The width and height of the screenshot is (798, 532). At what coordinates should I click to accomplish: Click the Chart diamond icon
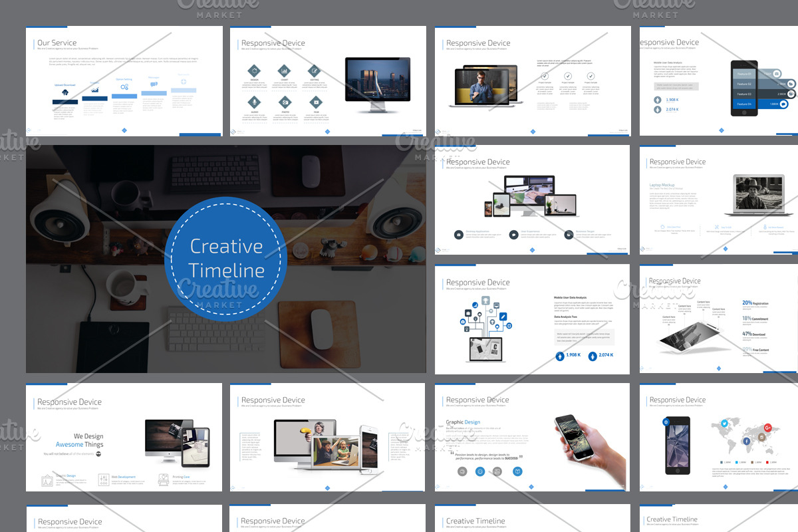[x=284, y=70]
